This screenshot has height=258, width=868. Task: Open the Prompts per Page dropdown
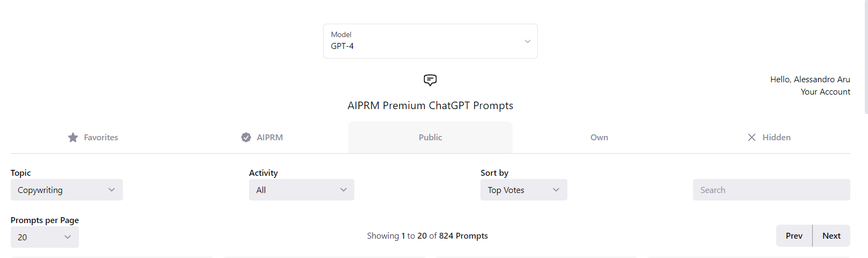[45, 237]
